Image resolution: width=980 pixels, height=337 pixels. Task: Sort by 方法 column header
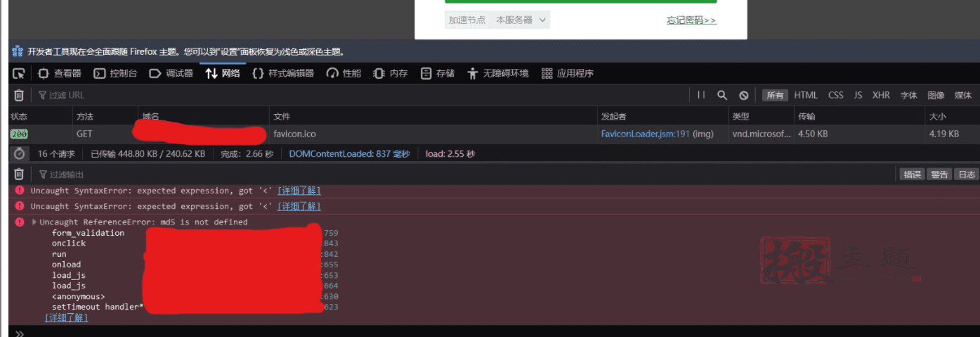104,116
